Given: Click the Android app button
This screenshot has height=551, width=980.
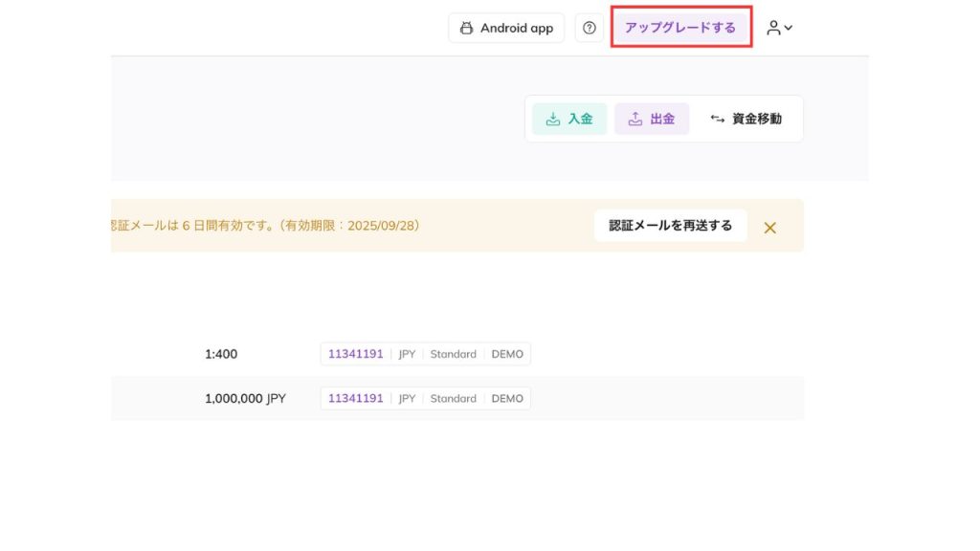Looking at the screenshot, I should [505, 28].
